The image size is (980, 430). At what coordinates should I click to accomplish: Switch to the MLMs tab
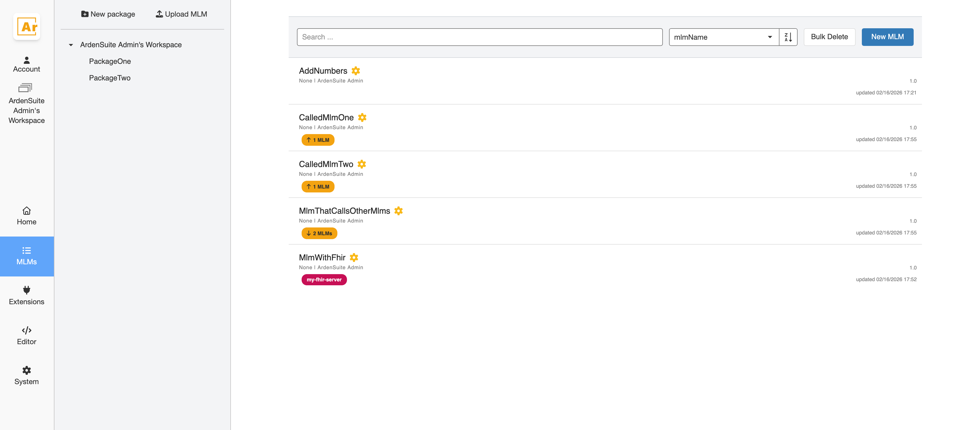pyautogui.click(x=27, y=256)
